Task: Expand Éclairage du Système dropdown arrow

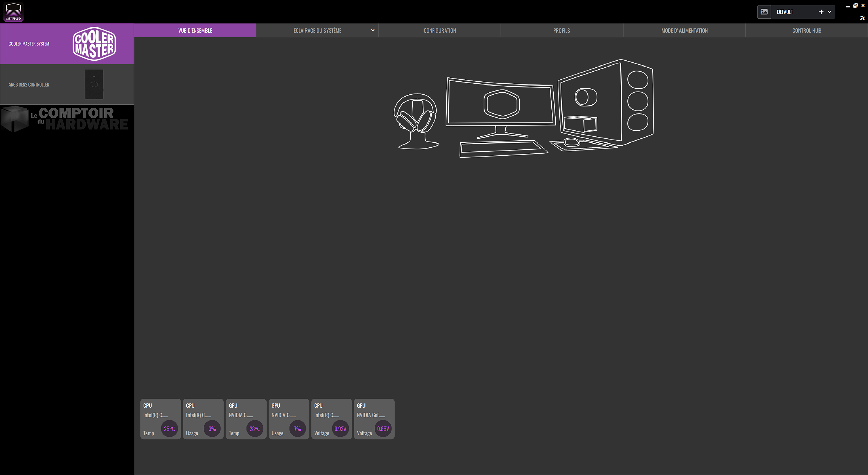Action: pos(373,30)
